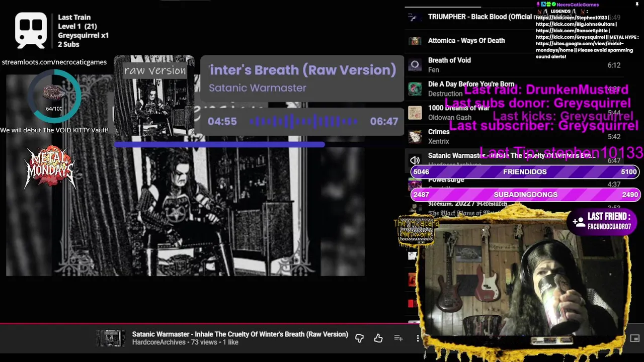
Task: Click the Mustard Network badge
Action: pos(416,231)
